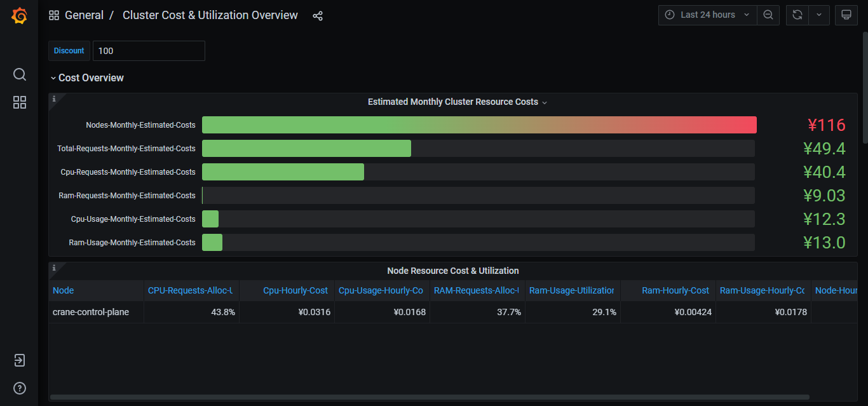Click the ¥12.3 Cpu usage value
Viewport: 868px width, 406px height.
click(824, 219)
